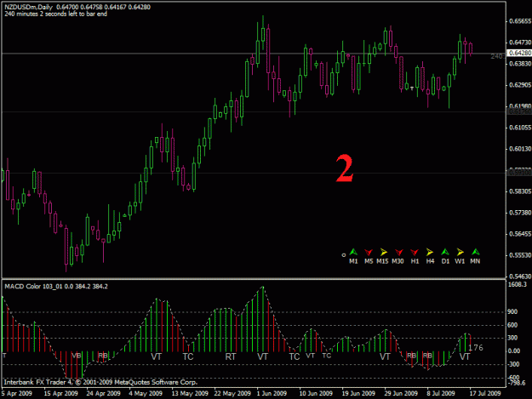Click the 0.65655 price axis label

pyautogui.click(x=520, y=21)
